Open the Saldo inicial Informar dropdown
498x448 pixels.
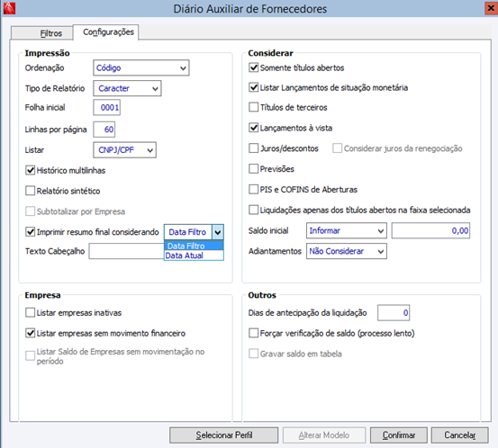point(346,230)
